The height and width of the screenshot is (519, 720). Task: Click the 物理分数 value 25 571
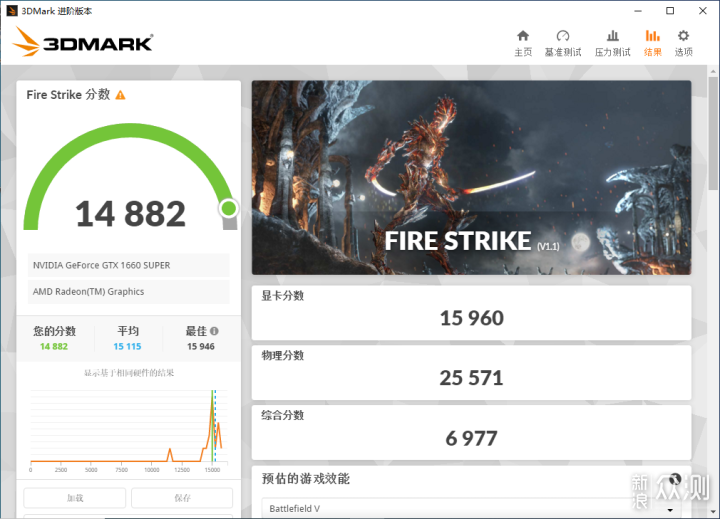tap(472, 378)
